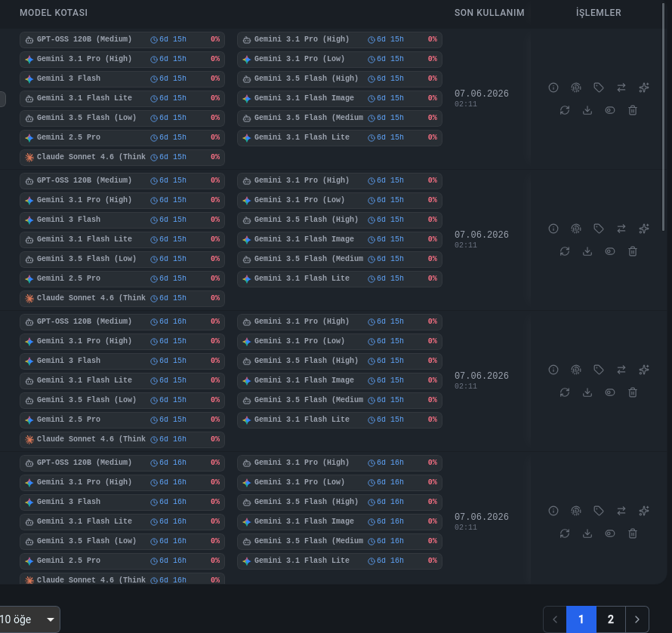Click the swap arrows icon in the first account row
The height and width of the screenshot is (633, 672).
[621, 88]
